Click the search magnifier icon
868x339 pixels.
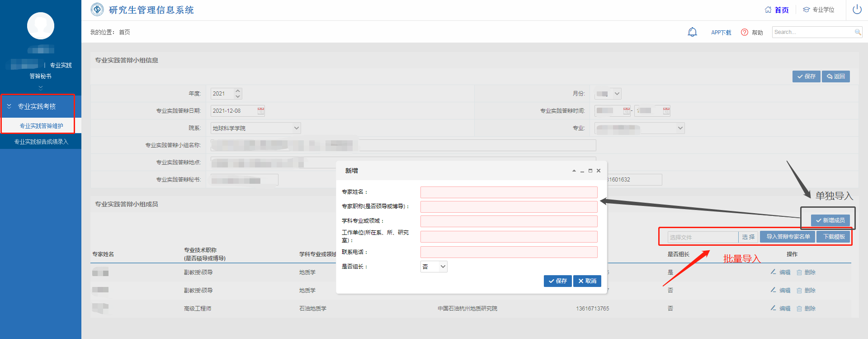[x=858, y=32]
